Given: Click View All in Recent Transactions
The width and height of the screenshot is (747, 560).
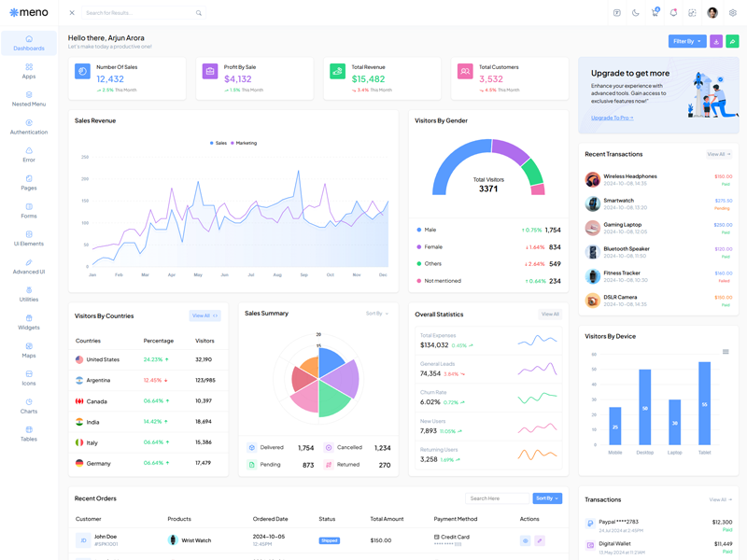Looking at the screenshot, I should pos(718,154).
